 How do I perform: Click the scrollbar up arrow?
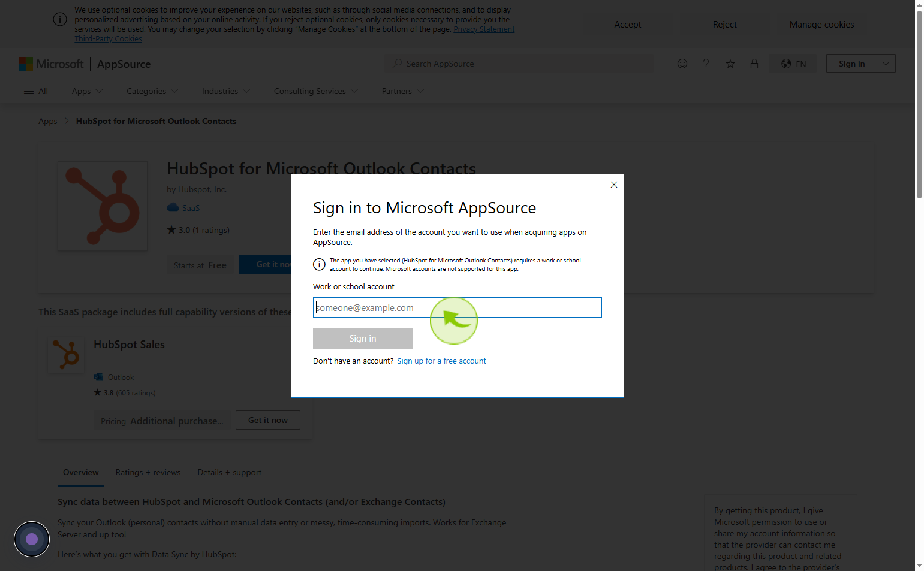(x=919, y=4)
